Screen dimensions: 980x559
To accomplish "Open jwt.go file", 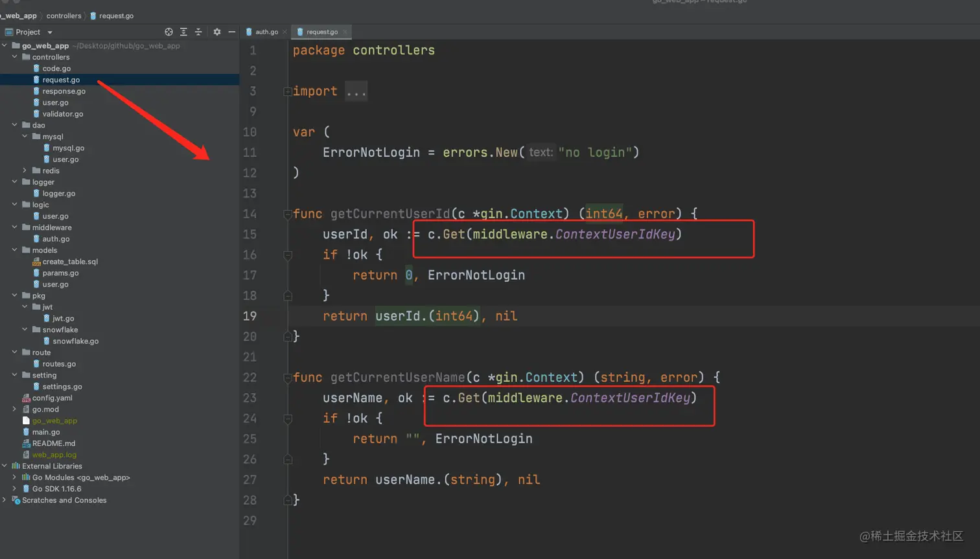I will [63, 319].
